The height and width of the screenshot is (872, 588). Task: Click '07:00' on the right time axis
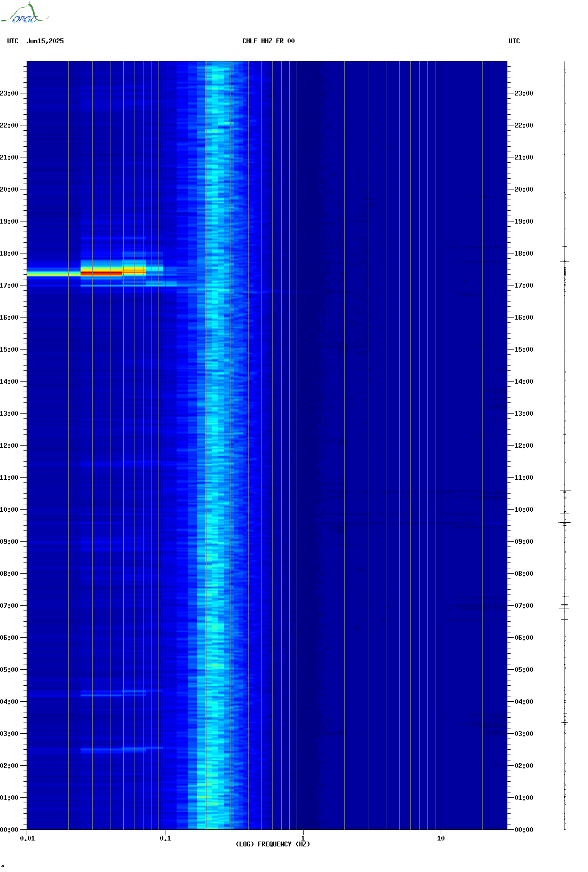tap(524, 606)
